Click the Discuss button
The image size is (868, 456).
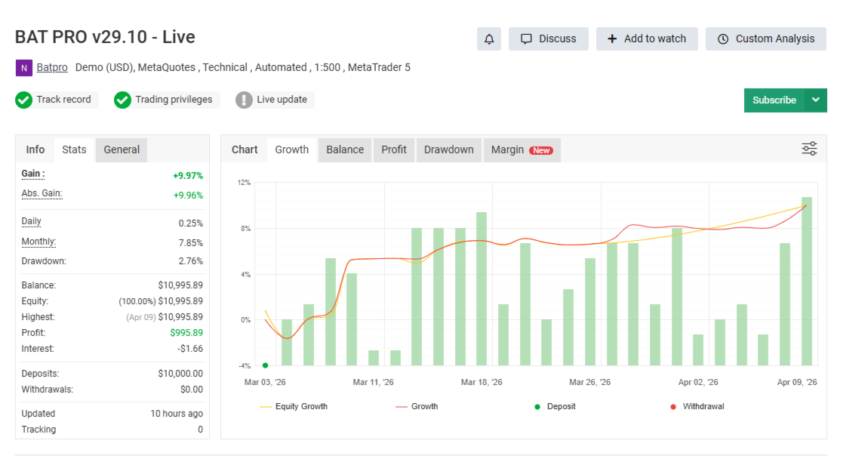point(549,39)
